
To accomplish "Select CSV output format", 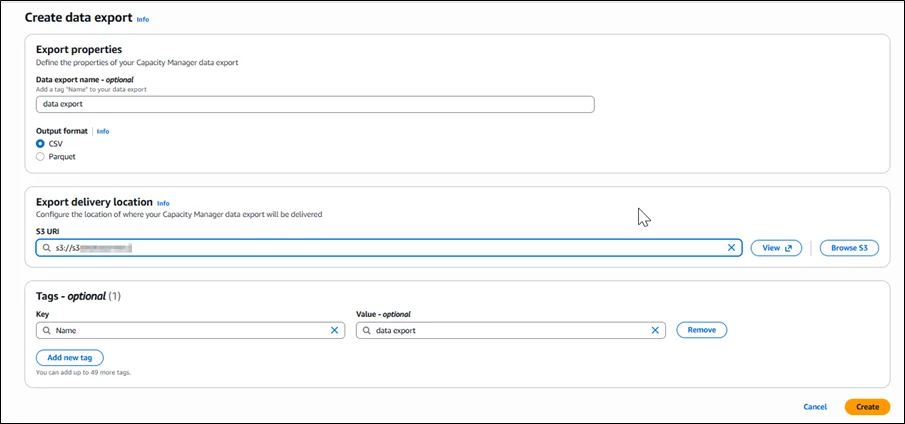I will point(40,144).
